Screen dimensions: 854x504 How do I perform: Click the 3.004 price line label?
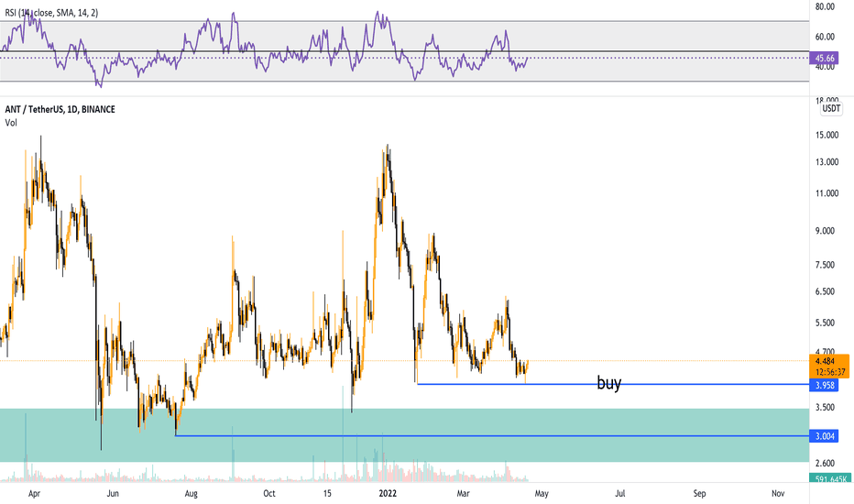pos(824,436)
